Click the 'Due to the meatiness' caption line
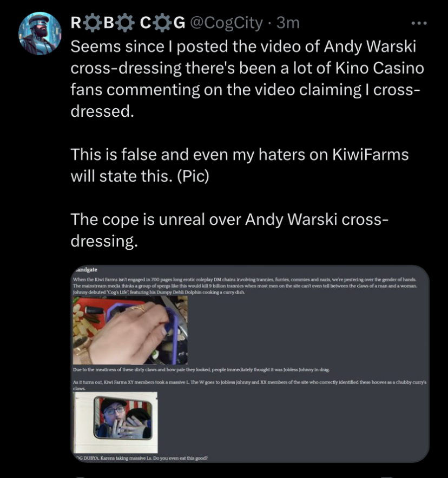448x478 pixels. (x=201, y=369)
